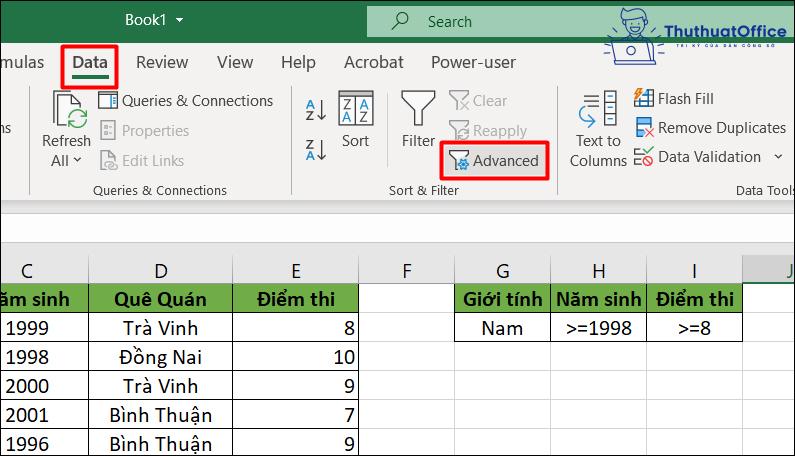
Task: Toggle the Filter funnel button
Action: click(418, 119)
